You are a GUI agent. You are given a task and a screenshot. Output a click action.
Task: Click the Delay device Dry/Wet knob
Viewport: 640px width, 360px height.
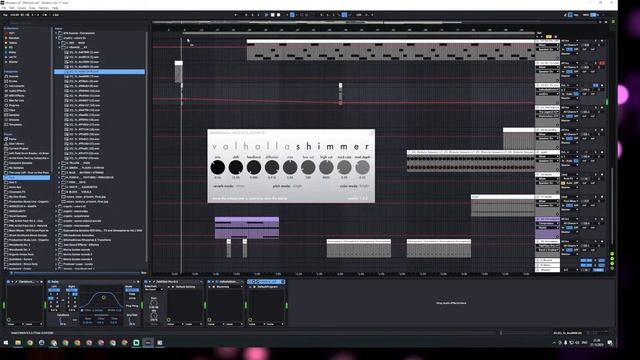point(132,320)
